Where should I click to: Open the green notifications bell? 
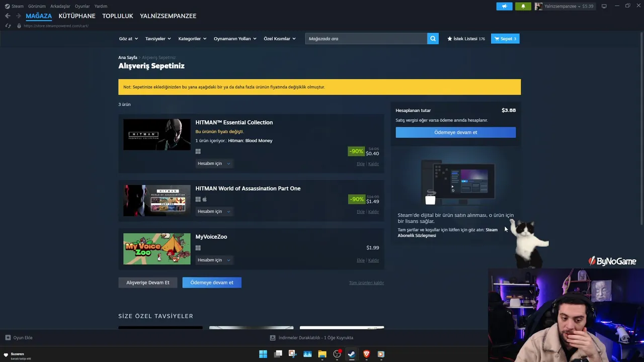coord(523,6)
